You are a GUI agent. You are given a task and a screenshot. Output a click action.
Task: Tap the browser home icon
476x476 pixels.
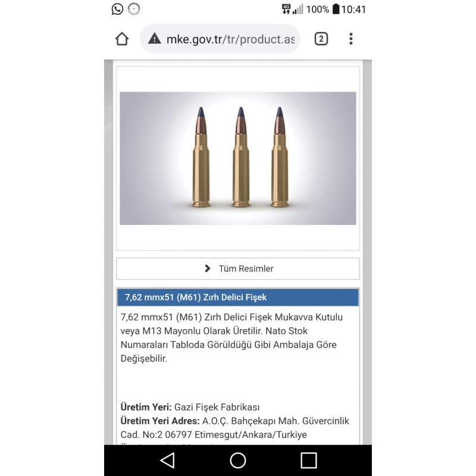[122, 39]
